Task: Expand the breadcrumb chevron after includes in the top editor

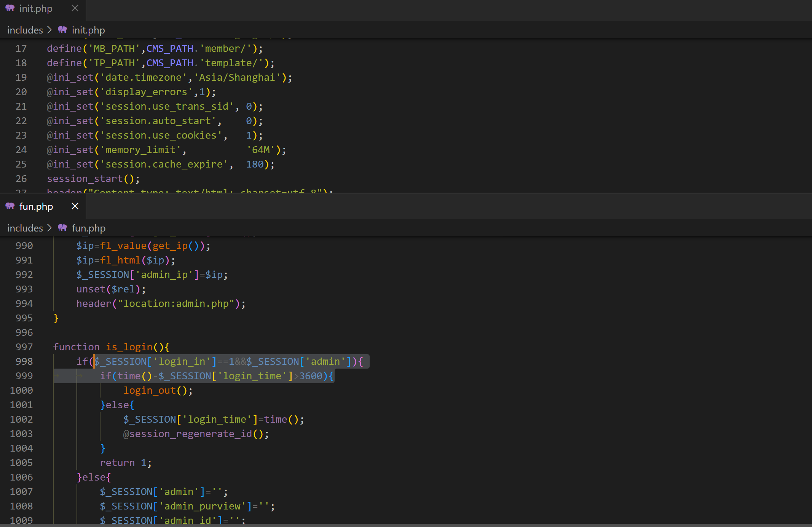Action: point(49,30)
